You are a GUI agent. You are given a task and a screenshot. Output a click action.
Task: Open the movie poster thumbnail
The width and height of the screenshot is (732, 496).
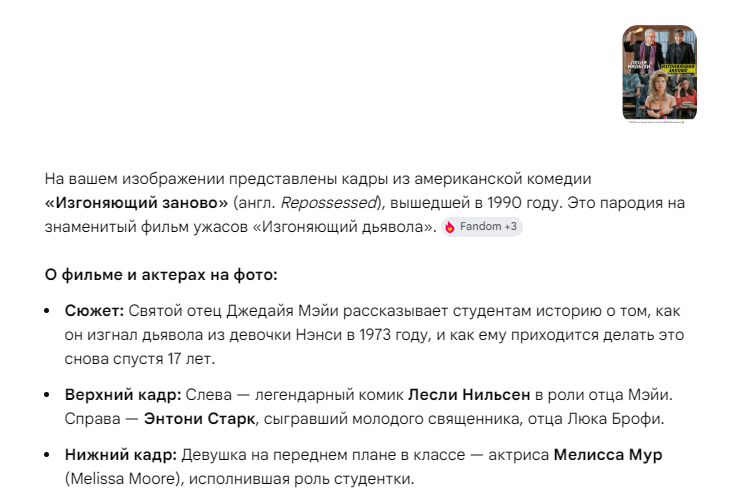coord(660,73)
